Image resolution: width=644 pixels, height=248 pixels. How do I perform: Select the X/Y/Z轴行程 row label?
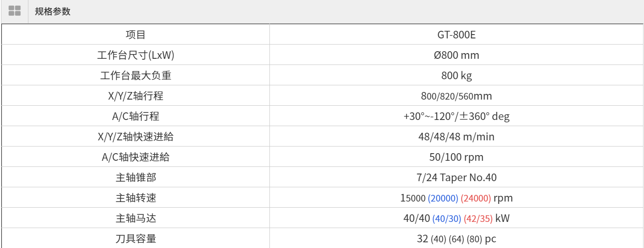point(135,96)
